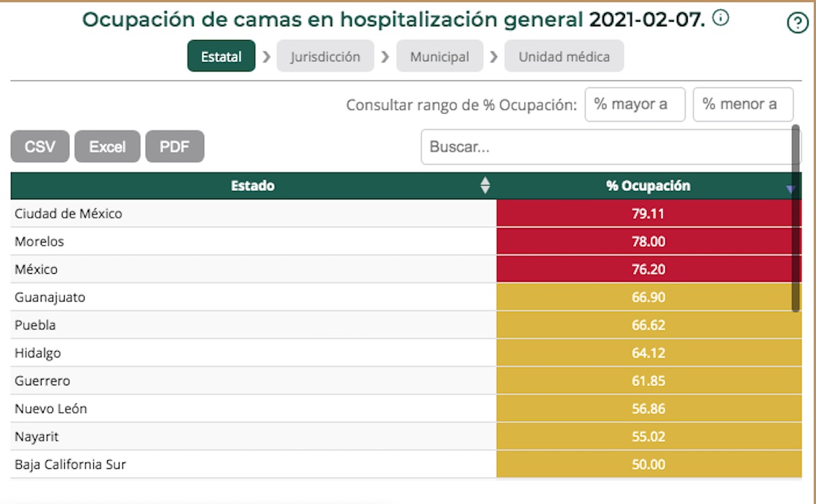Open the Municipal tab
This screenshot has height=504, width=816.
439,57
